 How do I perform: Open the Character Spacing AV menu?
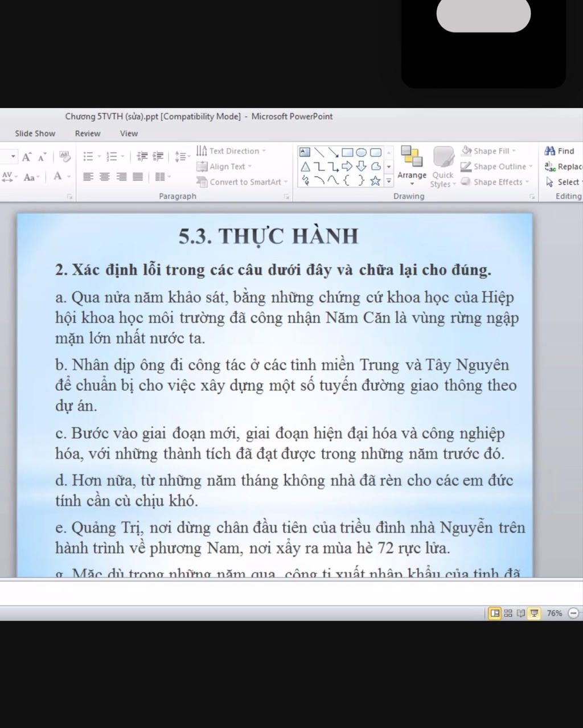[9, 177]
